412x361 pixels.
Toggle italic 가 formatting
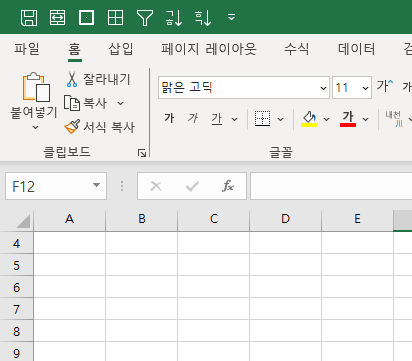pos(193,118)
